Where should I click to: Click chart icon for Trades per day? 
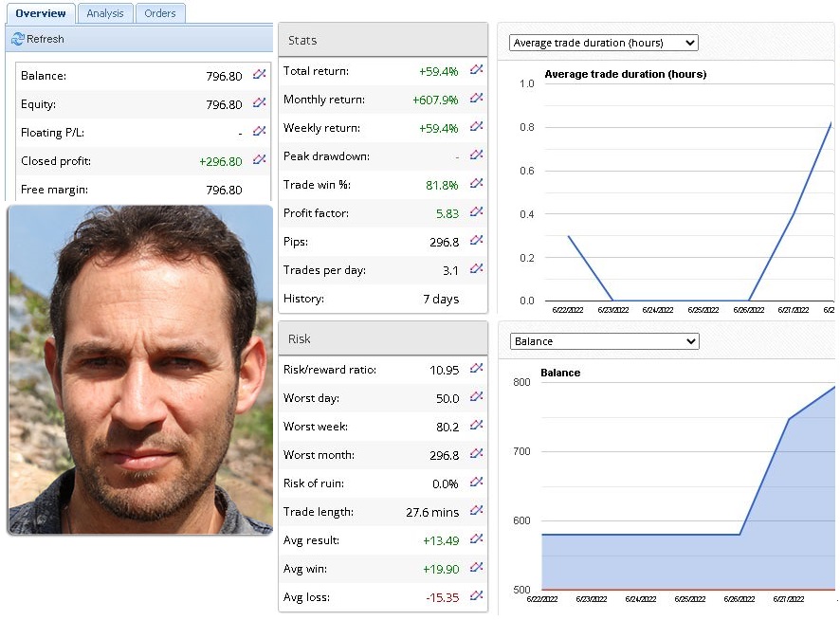[476, 268]
